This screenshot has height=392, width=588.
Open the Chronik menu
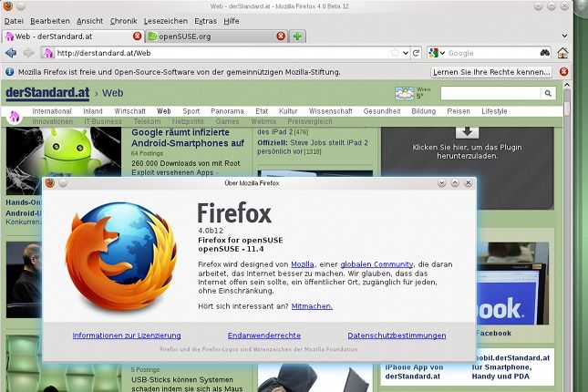pos(123,21)
